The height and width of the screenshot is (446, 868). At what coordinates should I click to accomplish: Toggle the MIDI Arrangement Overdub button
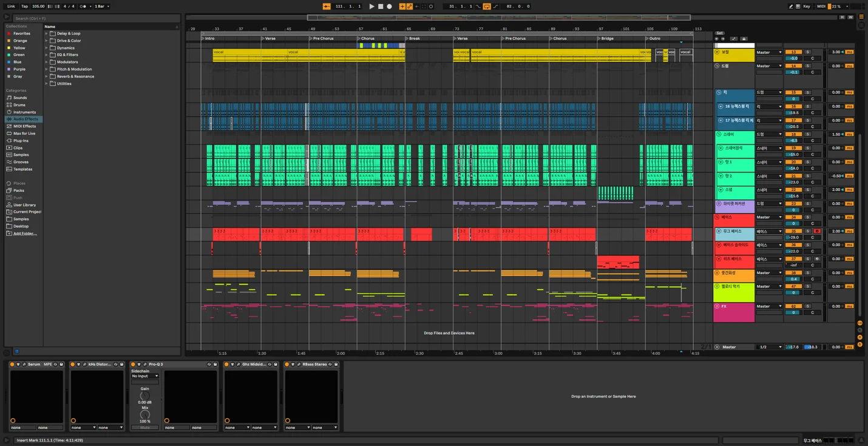pyautogui.click(x=402, y=6)
